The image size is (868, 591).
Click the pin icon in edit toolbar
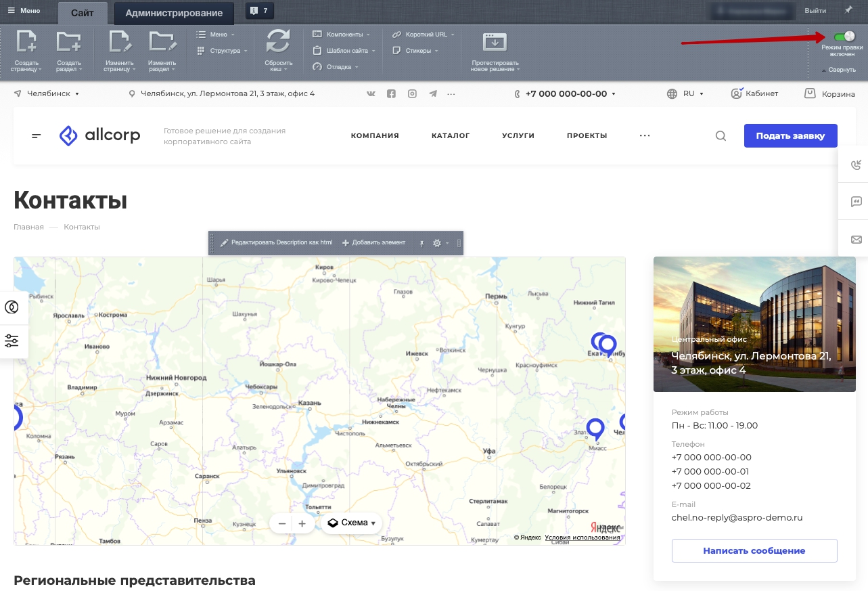(421, 242)
